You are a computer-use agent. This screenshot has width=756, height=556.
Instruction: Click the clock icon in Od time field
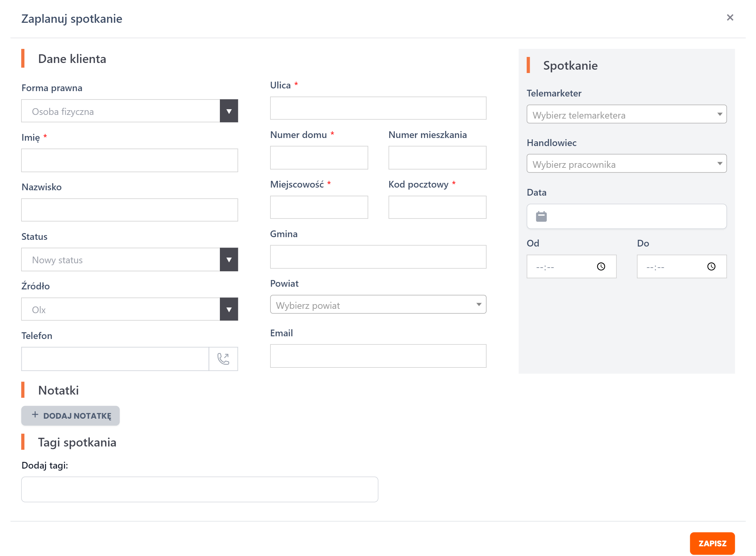[601, 267]
